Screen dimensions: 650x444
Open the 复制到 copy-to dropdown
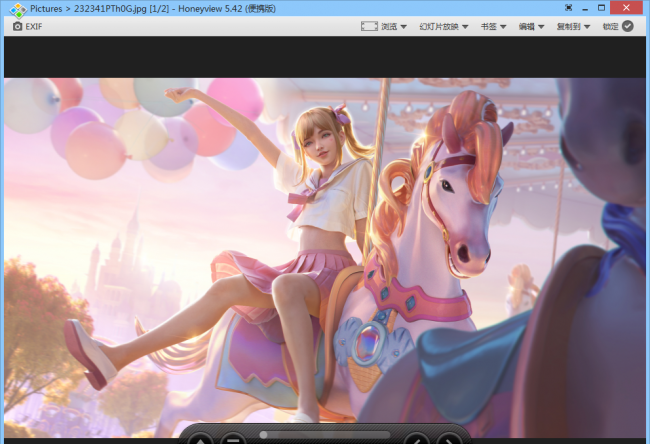click(x=573, y=27)
